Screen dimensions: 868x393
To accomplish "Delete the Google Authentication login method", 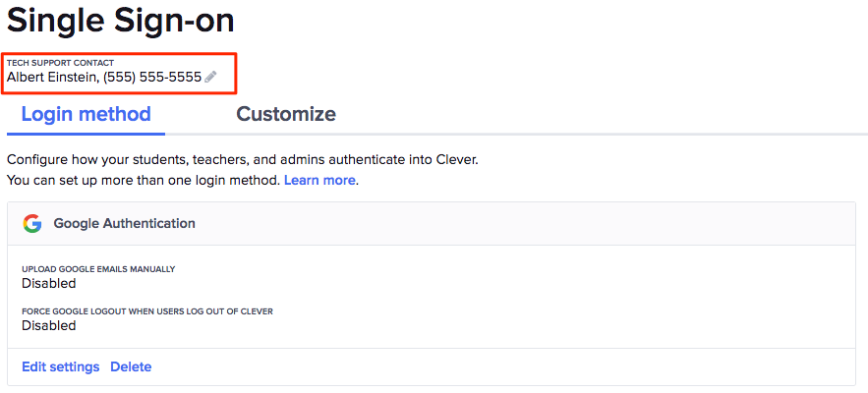I will (x=131, y=366).
